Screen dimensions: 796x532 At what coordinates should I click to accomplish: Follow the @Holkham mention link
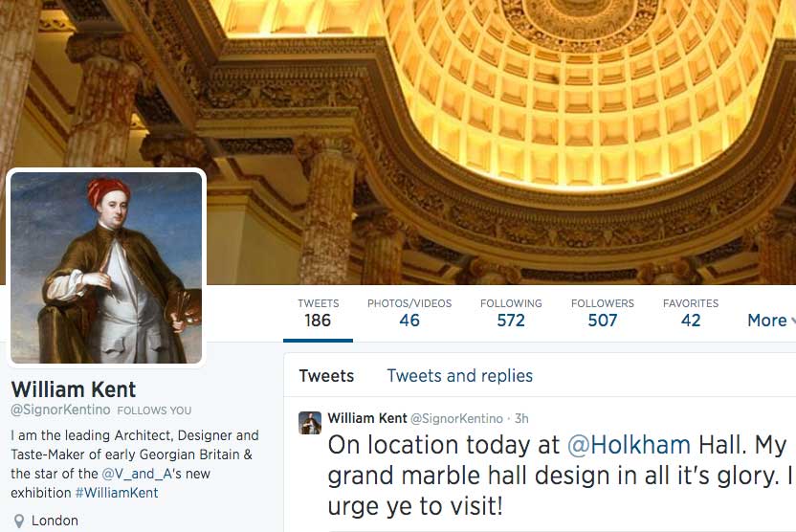(629, 445)
